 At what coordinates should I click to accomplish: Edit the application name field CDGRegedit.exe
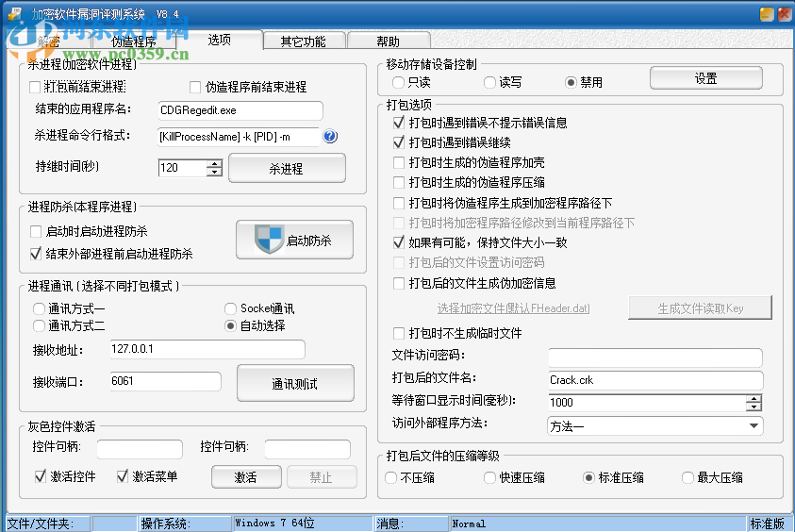[240, 110]
